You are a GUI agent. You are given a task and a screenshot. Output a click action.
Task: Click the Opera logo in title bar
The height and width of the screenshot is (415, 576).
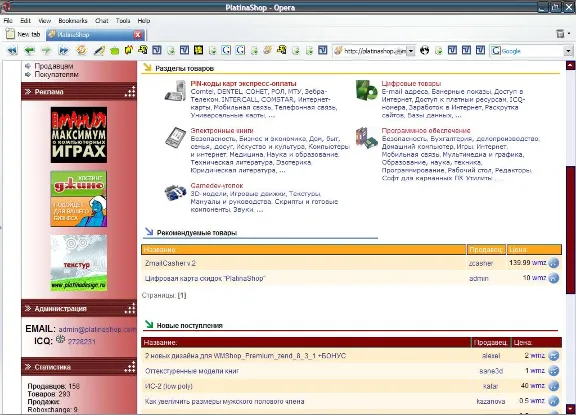point(5,7)
